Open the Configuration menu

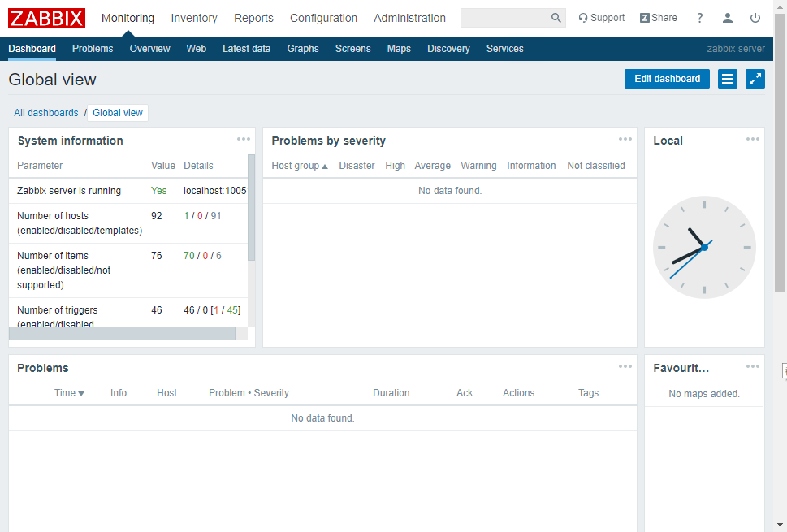pos(323,18)
